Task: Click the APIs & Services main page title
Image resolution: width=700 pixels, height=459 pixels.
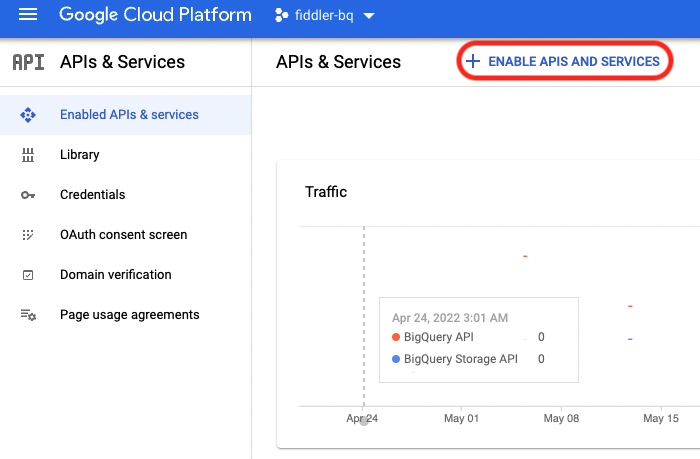Action: click(x=338, y=62)
